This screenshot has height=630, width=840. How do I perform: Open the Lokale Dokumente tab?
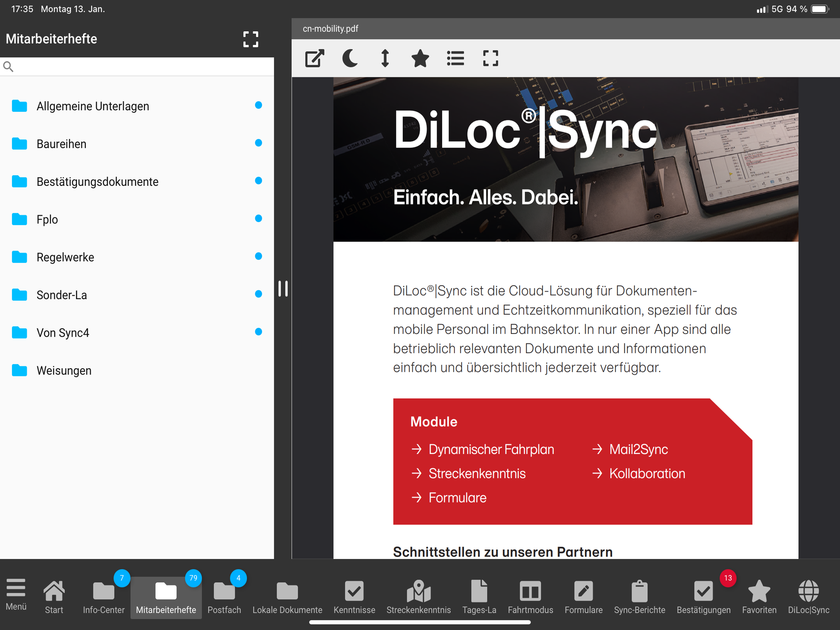point(287,597)
